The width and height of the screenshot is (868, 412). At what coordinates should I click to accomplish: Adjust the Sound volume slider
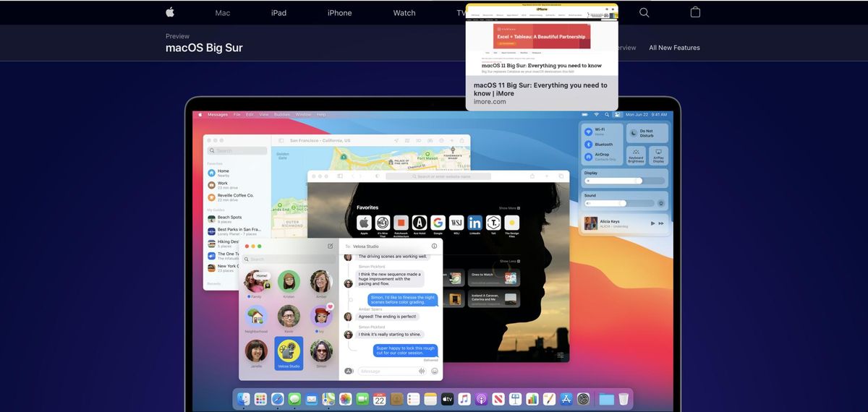(619, 204)
